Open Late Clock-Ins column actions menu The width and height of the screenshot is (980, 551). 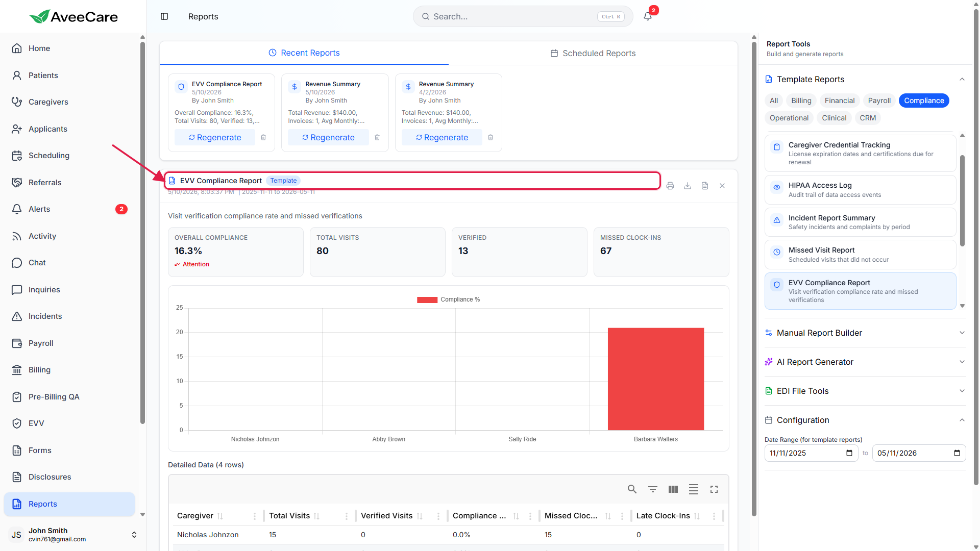714,516
